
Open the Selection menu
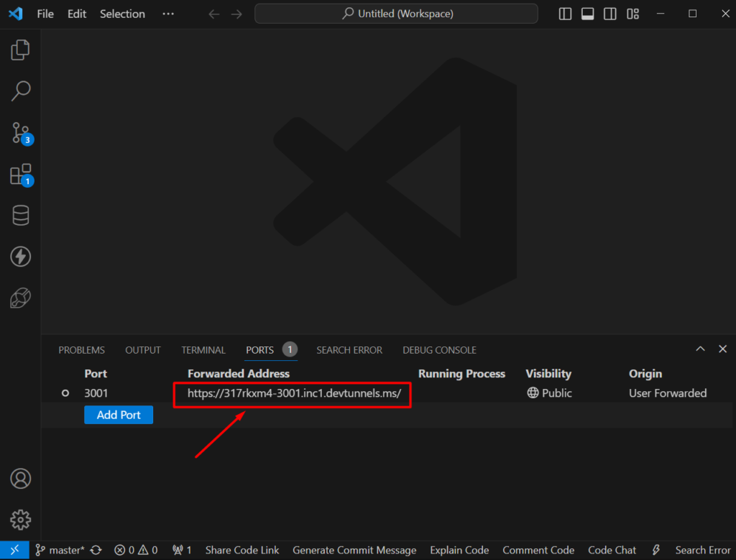[122, 14]
